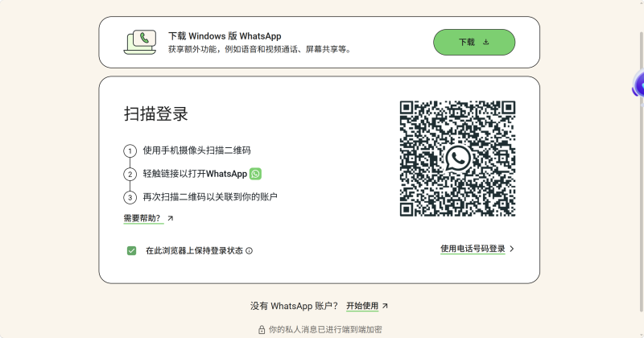This screenshot has height=338, width=644.
Task: Click step 2 circled number icon
Action: click(130, 174)
